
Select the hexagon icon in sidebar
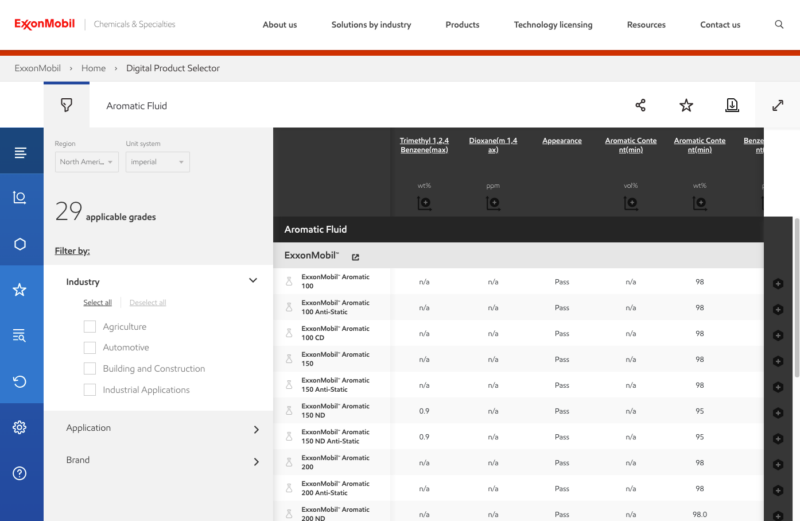click(x=19, y=244)
